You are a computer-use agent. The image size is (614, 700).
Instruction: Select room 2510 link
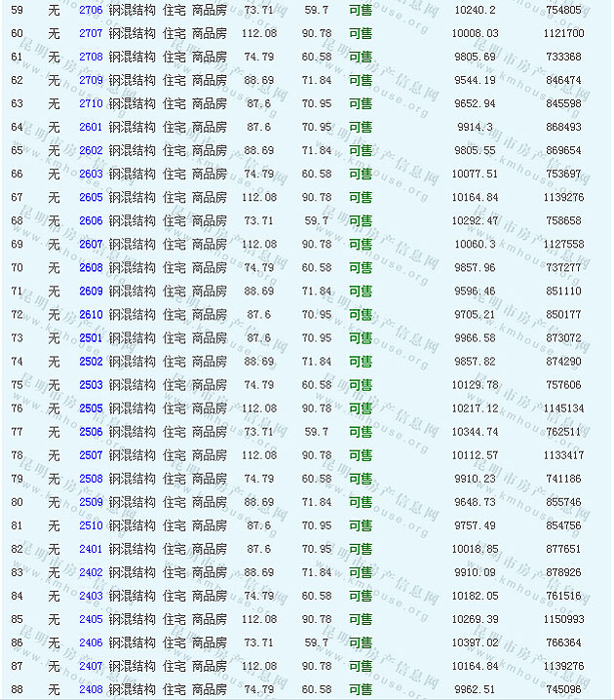tap(91, 525)
